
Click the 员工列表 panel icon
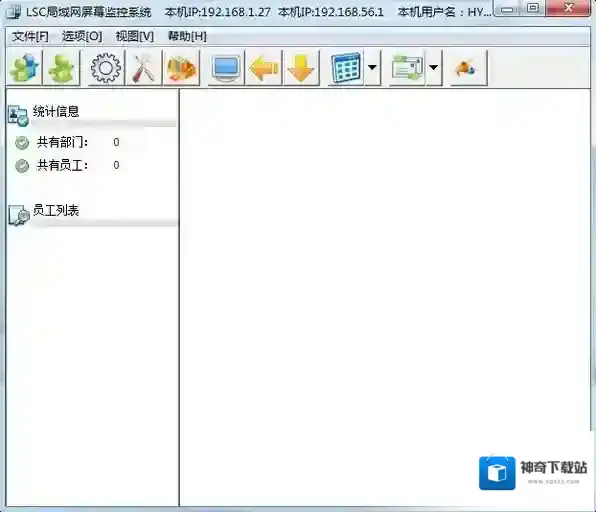pos(19,216)
